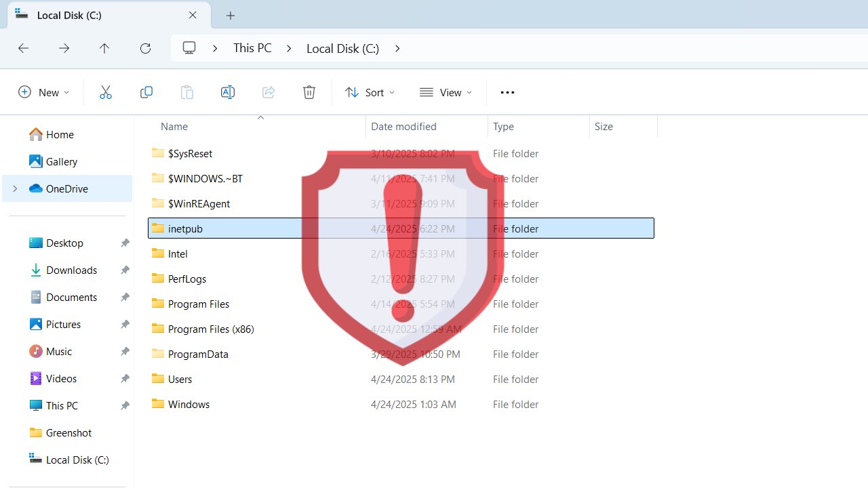Open the New item dropdown
868x488 pixels.
43,92
